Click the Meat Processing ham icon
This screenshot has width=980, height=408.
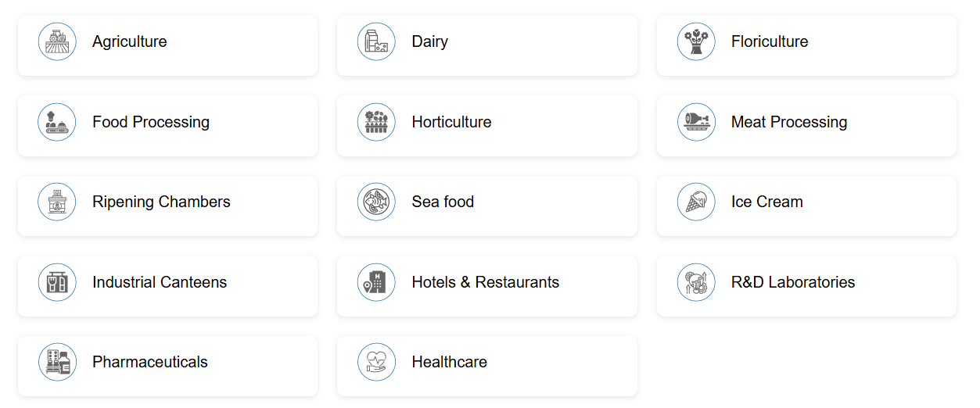[696, 122]
